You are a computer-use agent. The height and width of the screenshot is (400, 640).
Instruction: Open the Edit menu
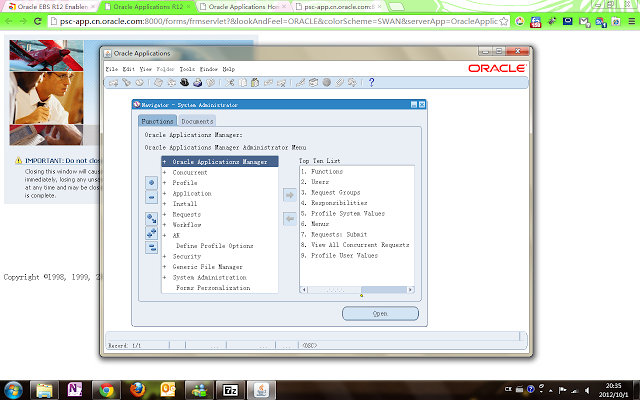pos(129,69)
